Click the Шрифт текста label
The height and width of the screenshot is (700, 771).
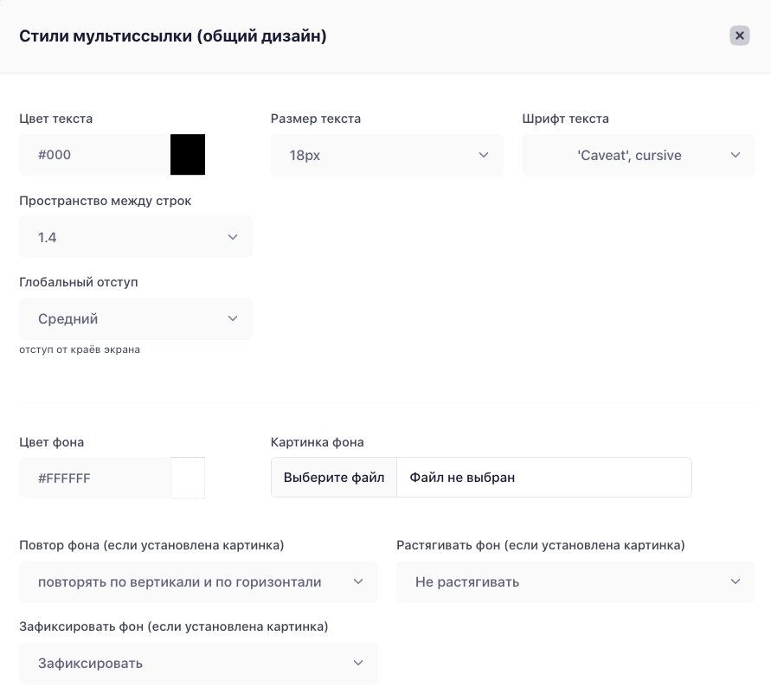click(565, 119)
